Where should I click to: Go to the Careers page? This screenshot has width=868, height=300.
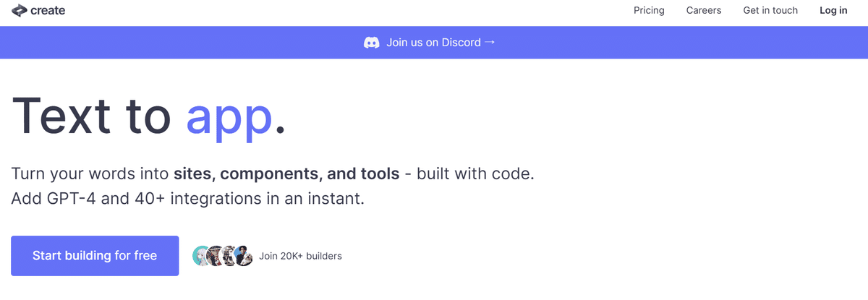[704, 10]
